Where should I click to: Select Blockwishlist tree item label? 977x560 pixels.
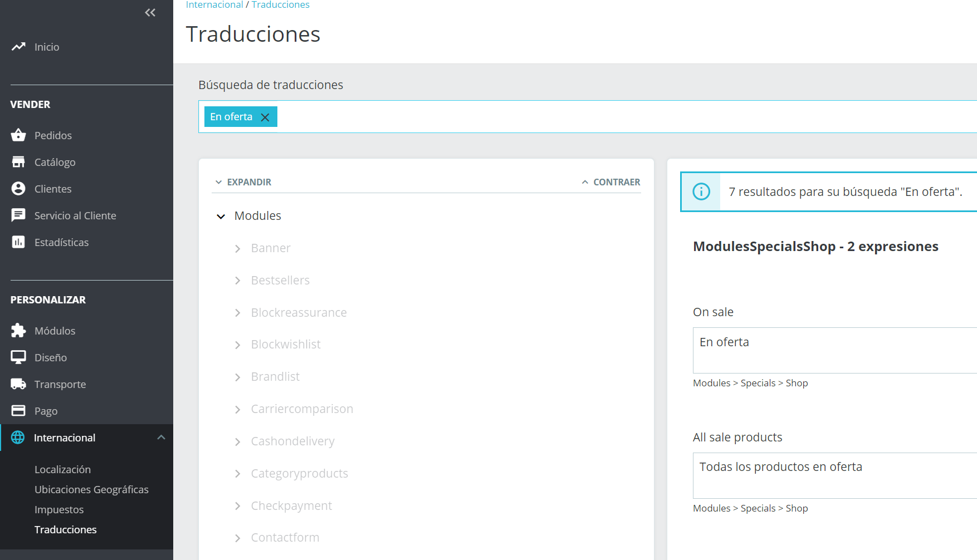coord(286,345)
